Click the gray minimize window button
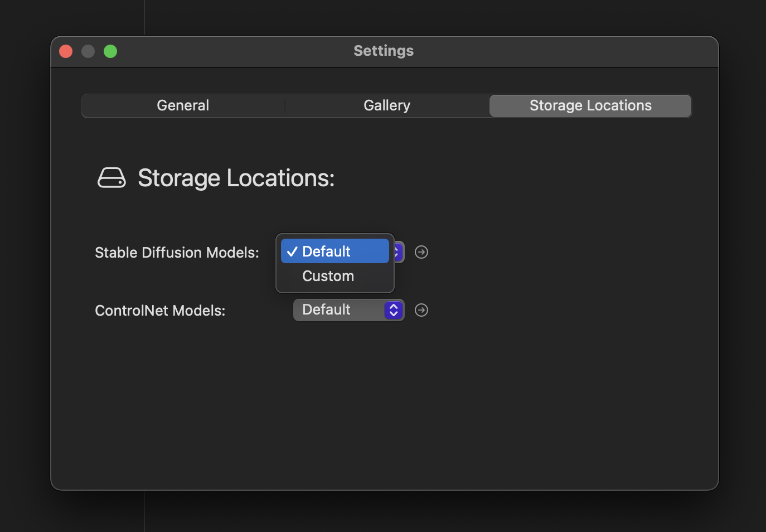This screenshot has height=532, width=766. click(x=88, y=51)
